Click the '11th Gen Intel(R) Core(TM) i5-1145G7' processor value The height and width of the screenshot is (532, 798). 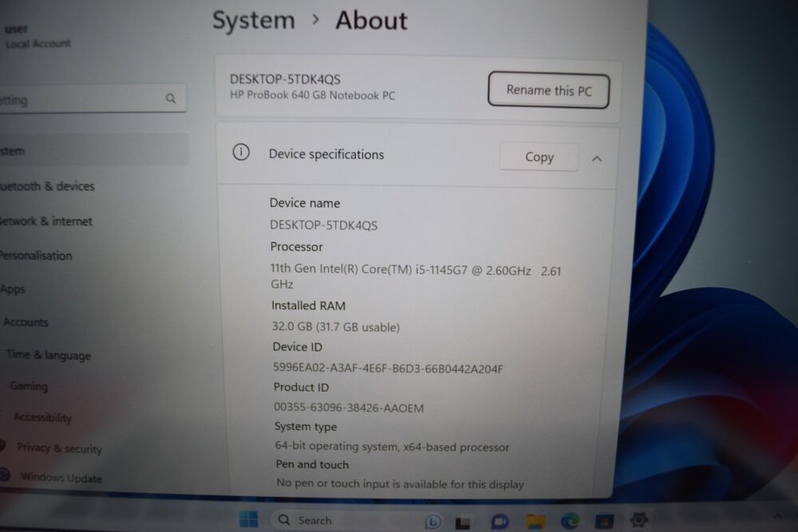click(x=415, y=276)
